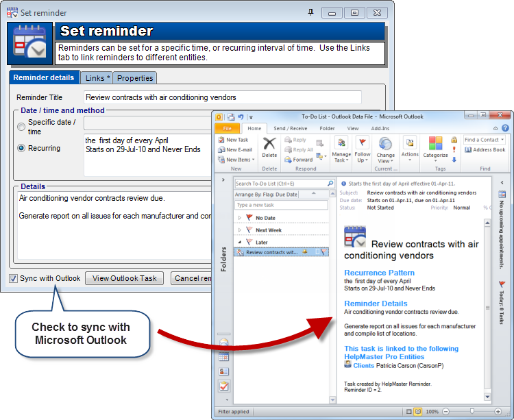Viewport: 514px width, 420px height.
Task: Click the View Outlook Task button
Action: pyautogui.click(x=125, y=278)
